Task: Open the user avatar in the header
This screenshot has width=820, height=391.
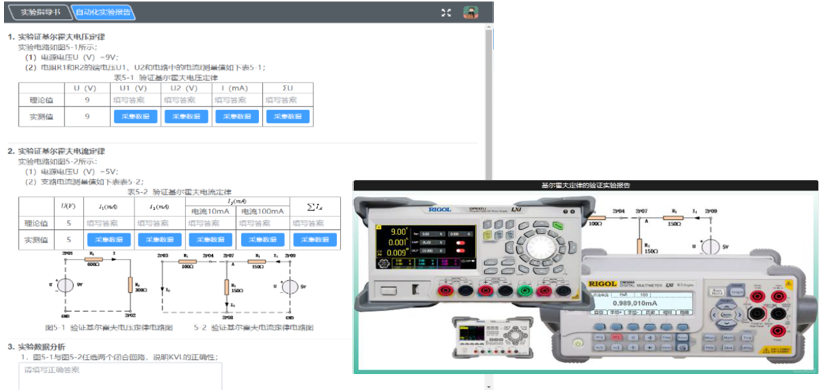Action: coord(471,13)
